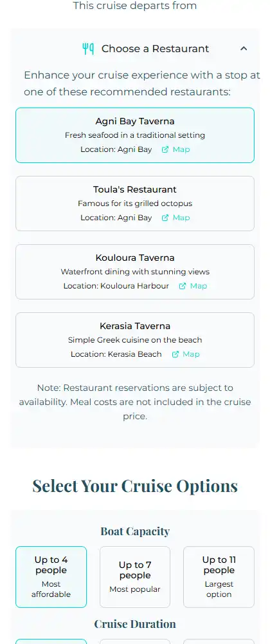This screenshot has width=270, height=644.
Task: Select the Kouloura Taverna card
Action: click(x=135, y=272)
